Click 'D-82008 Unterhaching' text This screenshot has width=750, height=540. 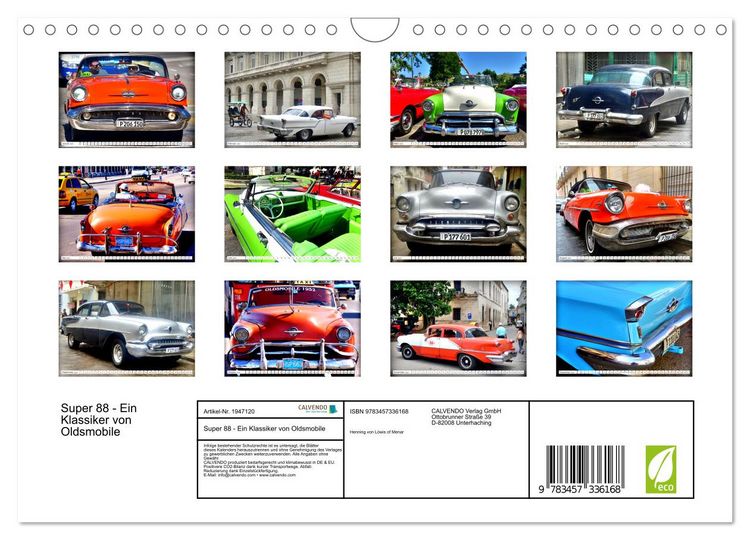click(461, 423)
